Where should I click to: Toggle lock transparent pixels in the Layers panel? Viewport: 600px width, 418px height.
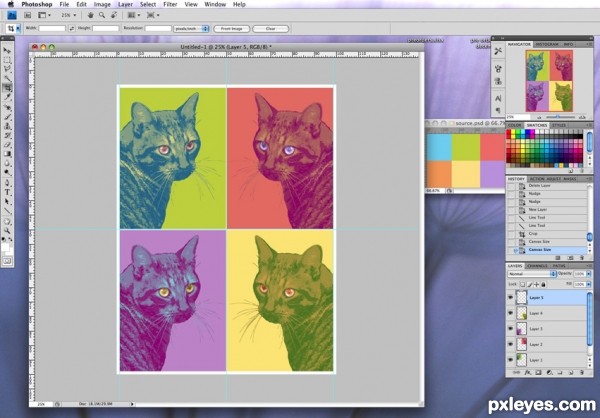click(x=523, y=284)
